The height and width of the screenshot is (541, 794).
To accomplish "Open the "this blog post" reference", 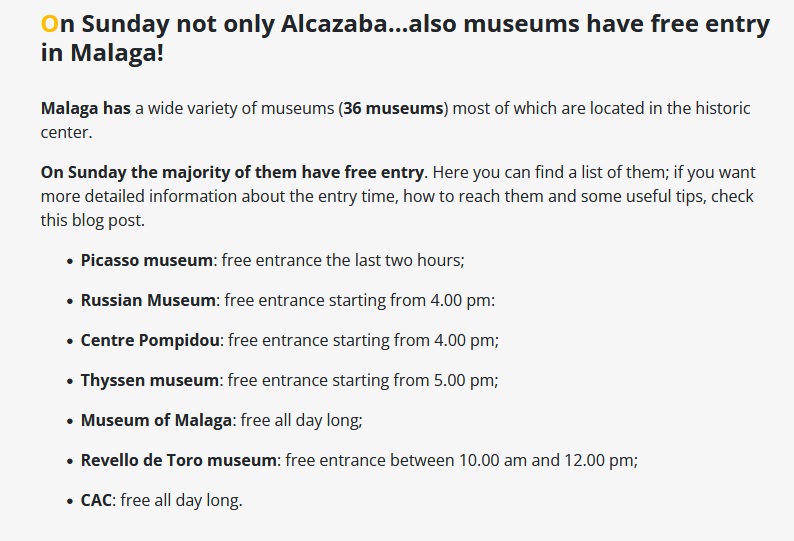I will (93, 220).
